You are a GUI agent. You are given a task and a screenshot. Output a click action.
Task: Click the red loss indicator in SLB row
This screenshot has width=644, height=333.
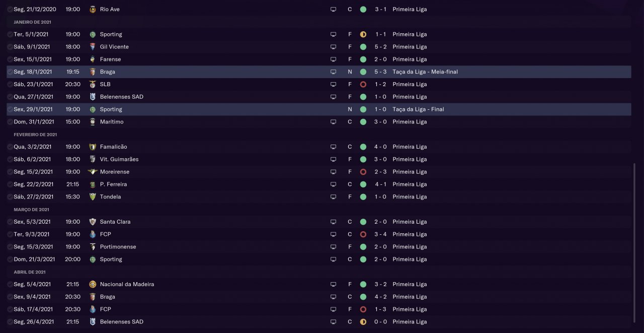(x=363, y=84)
